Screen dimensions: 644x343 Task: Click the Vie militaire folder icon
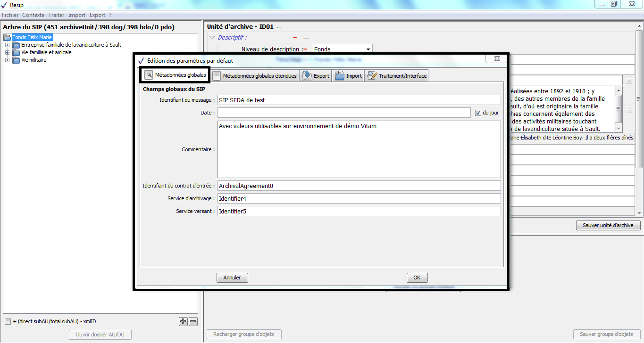[x=17, y=60]
